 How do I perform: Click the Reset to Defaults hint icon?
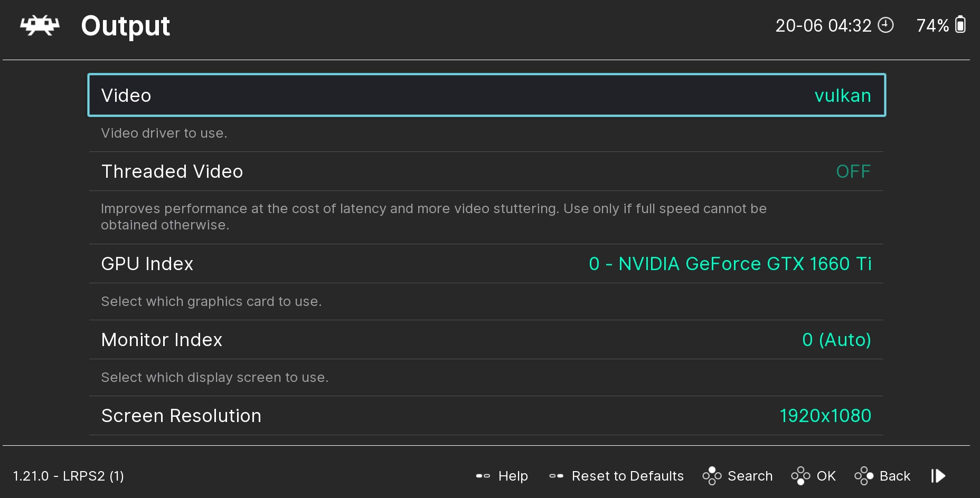[556, 476]
